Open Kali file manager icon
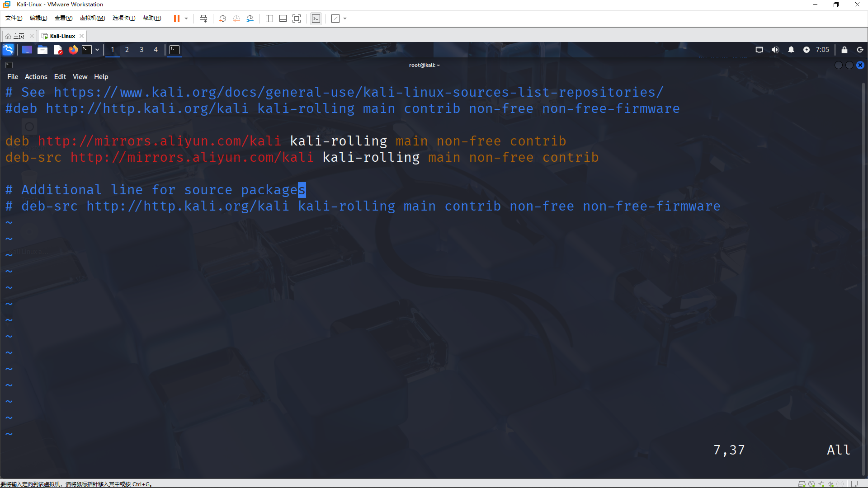Screen dimensions: 868x488 click(x=42, y=50)
